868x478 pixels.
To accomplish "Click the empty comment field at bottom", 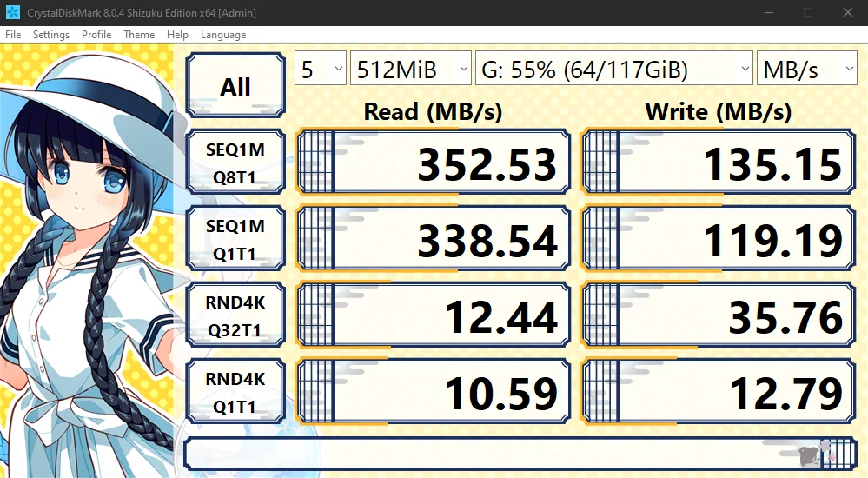I will (x=520, y=454).
